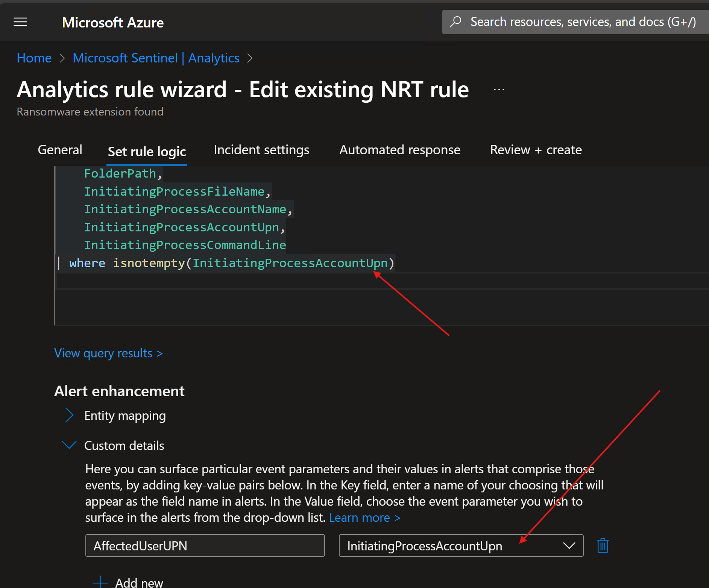The height and width of the screenshot is (588, 709).
Task: Click the Microsoft Azure logo text
Action: coord(113,23)
